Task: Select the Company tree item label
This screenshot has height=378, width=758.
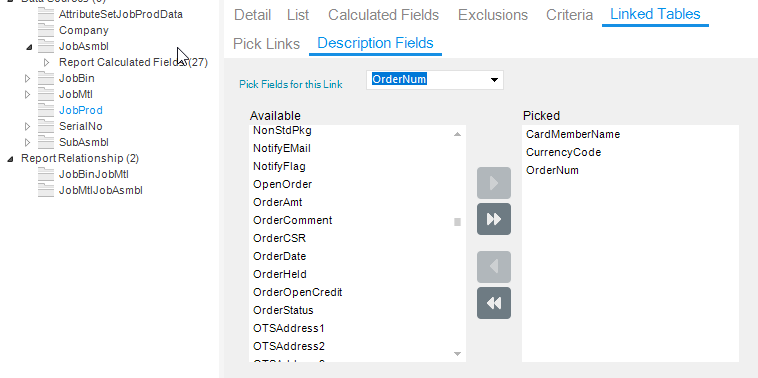Action: click(84, 30)
